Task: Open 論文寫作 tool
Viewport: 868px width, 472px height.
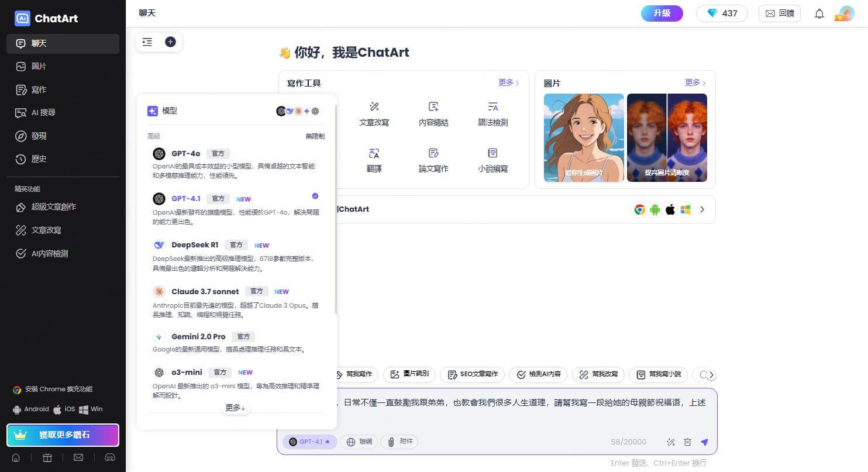Action: 433,160
